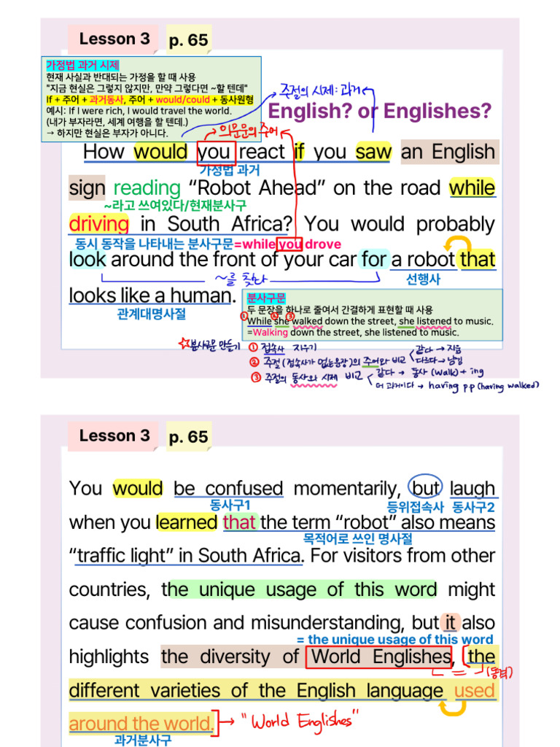Select the brown-highlighted phrase "the diversity of"
This screenshot has height=747, width=560.
pyautogui.click(x=230, y=657)
